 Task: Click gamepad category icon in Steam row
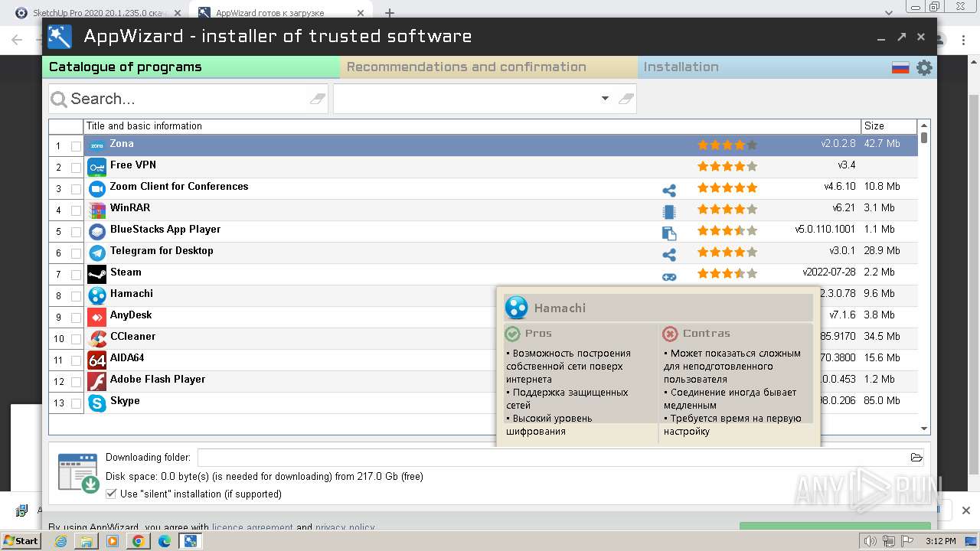click(x=669, y=276)
